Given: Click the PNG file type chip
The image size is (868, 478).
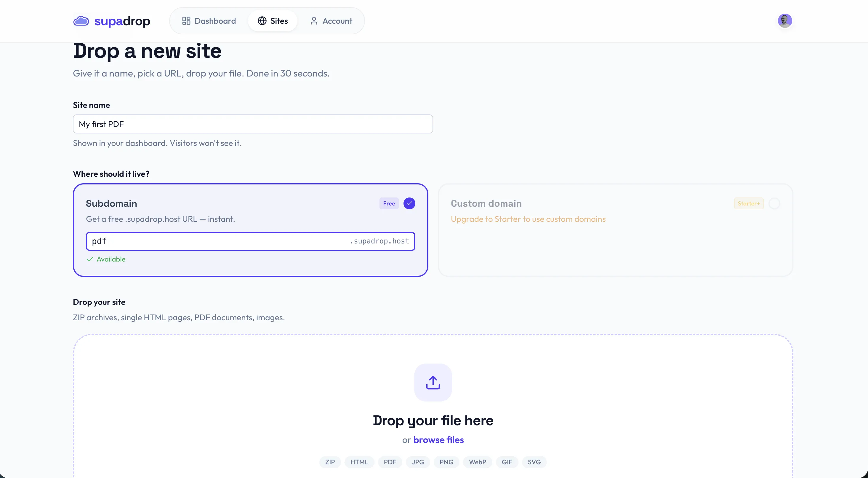Looking at the screenshot, I should coord(446,462).
